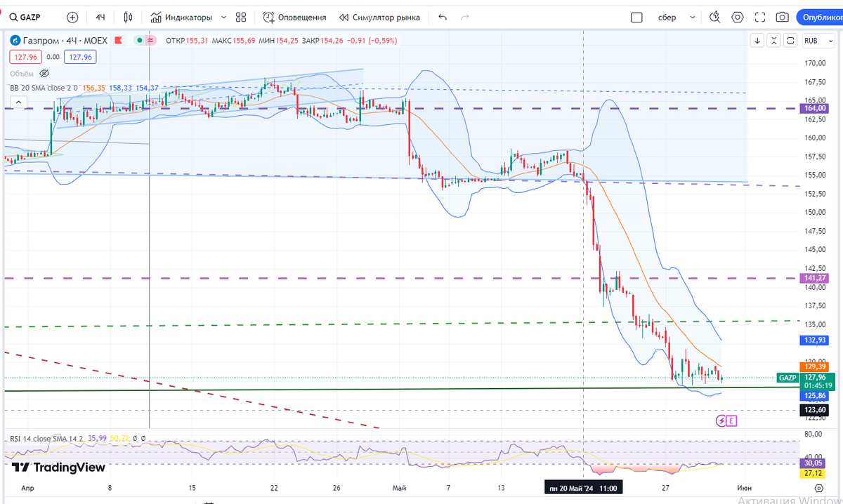Toggle visibility of the Объём indicator
The height and width of the screenshot is (504, 843).
pos(44,73)
